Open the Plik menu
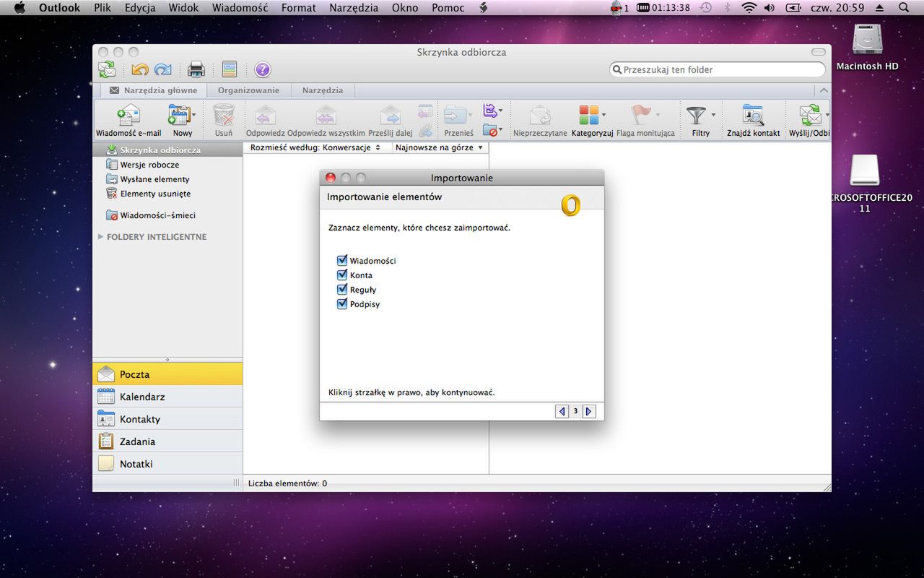 103,8
